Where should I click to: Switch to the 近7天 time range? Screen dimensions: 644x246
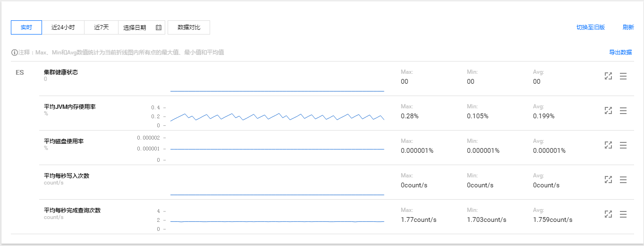102,27
